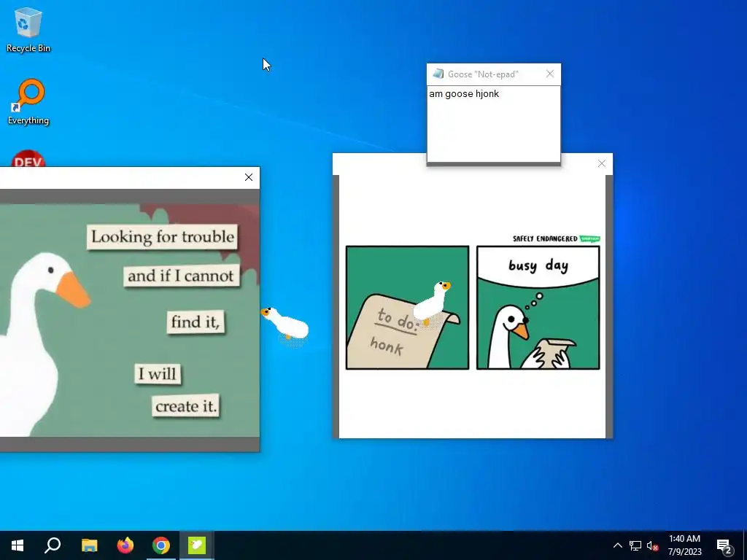The image size is (747, 560).
Task: Click the "and if I cannot" caption
Action: coord(181,276)
